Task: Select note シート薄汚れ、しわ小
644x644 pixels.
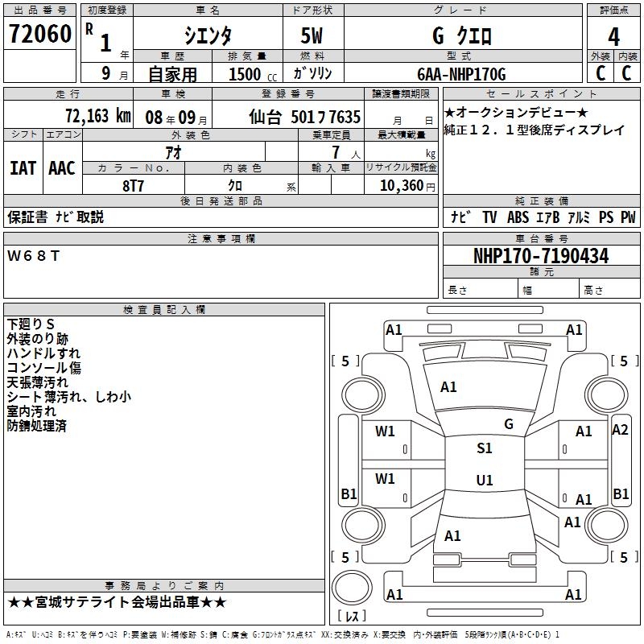Action: 69,397
